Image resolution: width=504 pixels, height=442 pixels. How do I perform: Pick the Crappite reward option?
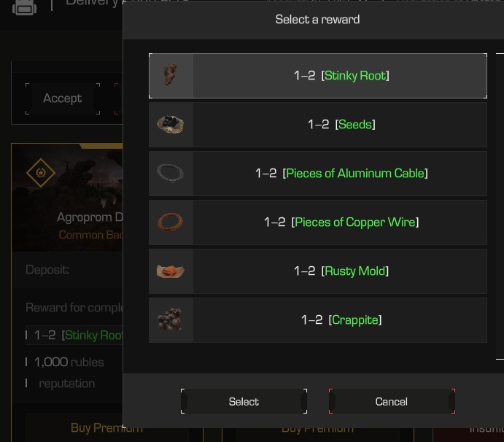coord(318,320)
